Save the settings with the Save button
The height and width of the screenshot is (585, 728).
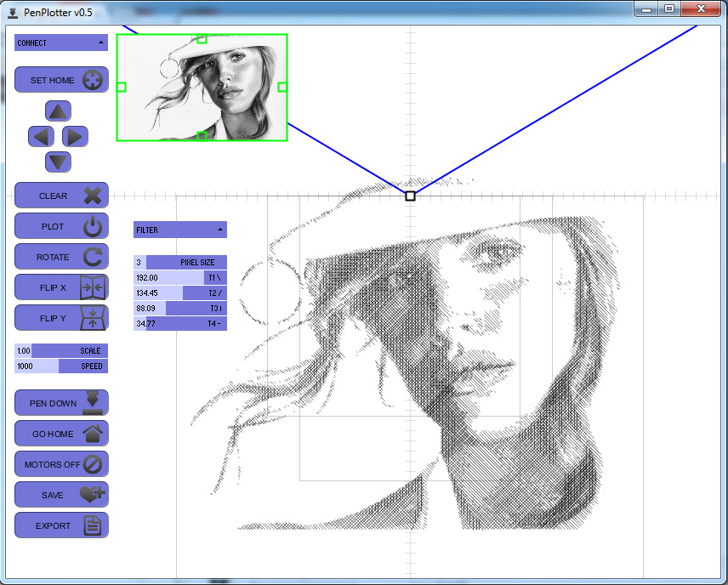coord(61,495)
